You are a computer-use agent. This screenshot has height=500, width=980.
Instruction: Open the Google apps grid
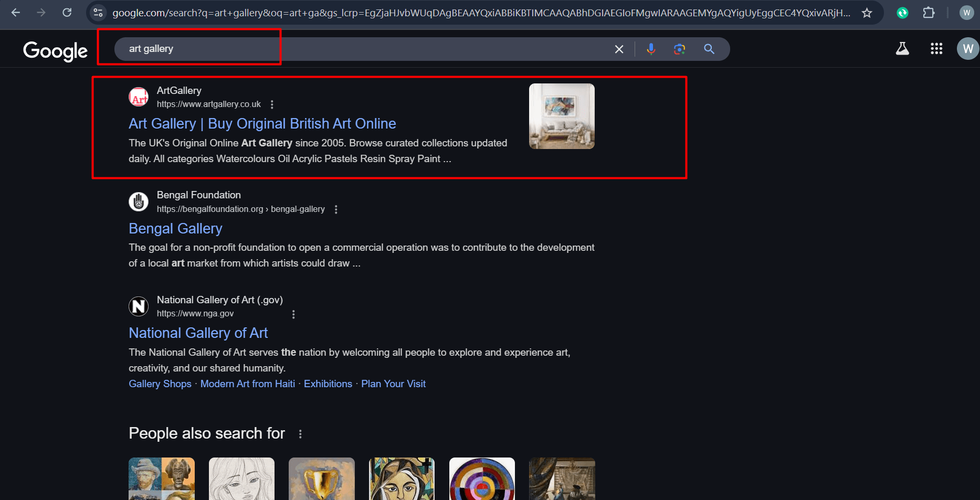(x=936, y=49)
